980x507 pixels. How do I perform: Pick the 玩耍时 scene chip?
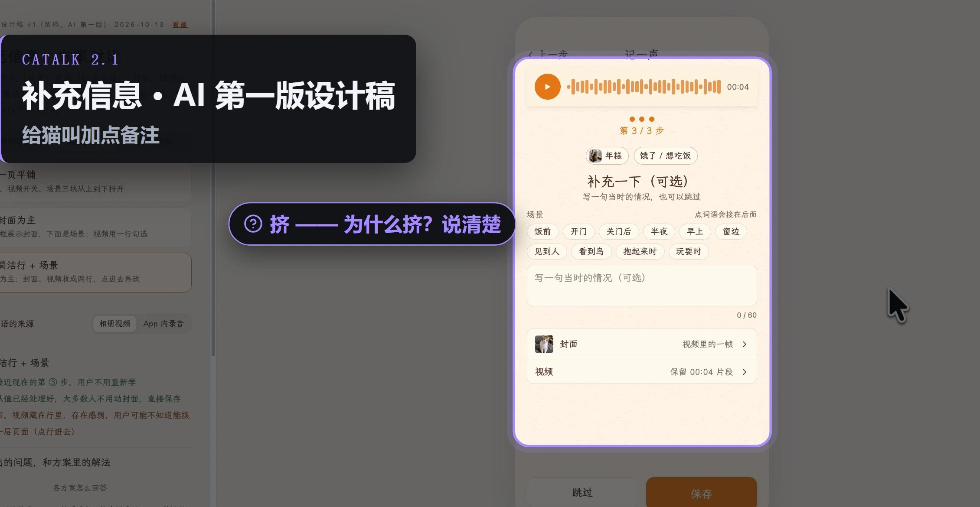(x=689, y=251)
